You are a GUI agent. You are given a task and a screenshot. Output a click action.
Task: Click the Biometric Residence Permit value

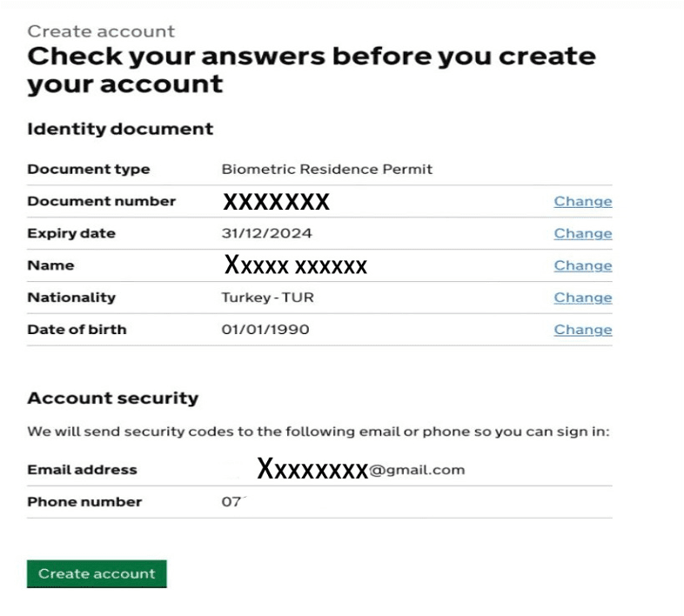click(326, 170)
